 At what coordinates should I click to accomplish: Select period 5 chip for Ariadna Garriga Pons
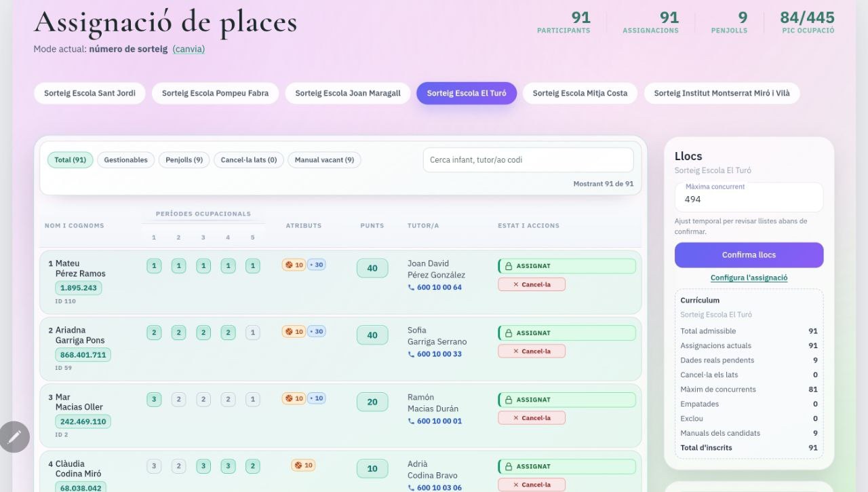252,333
